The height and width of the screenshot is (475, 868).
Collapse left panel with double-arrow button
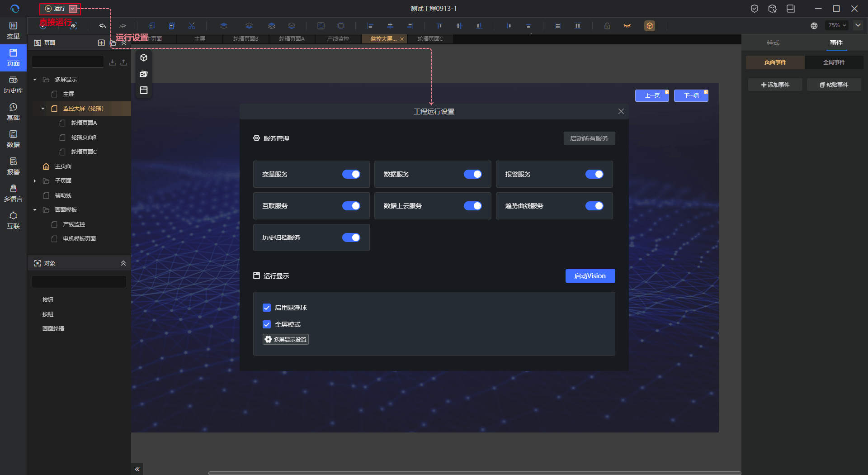pyautogui.click(x=137, y=469)
